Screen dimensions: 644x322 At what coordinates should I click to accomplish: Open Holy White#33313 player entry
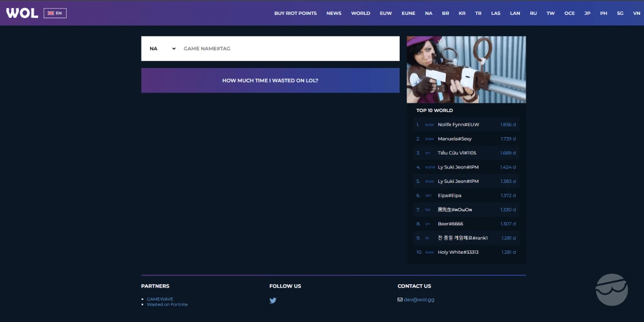tap(466, 252)
